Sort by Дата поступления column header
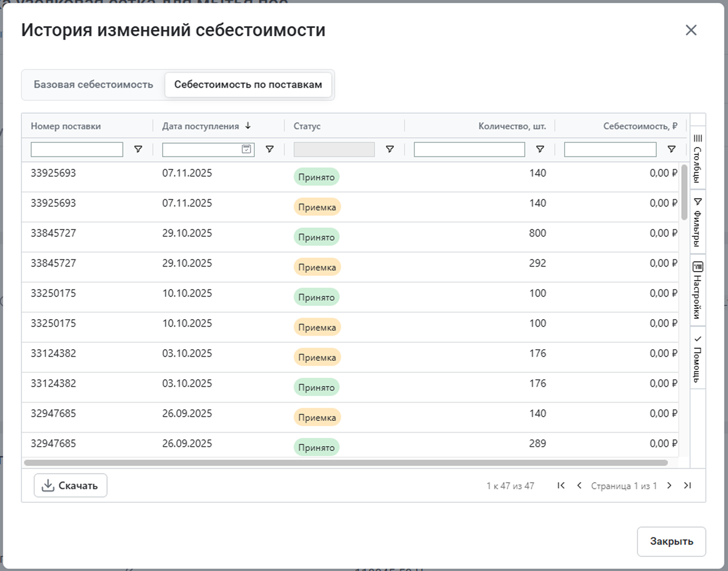 pyautogui.click(x=201, y=126)
